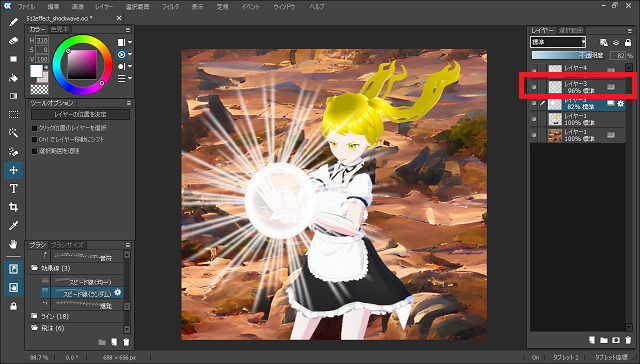Check the third tool option checkbox
This screenshot has width=640, height=364.
click(x=35, y=151)
